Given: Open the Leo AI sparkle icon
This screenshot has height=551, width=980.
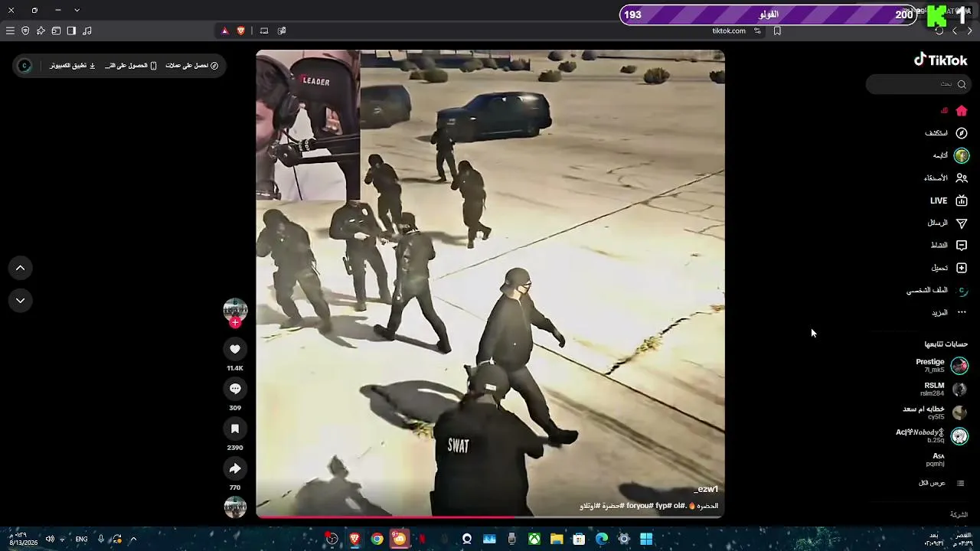Looking at the screenshot, I should click(41, 31).
